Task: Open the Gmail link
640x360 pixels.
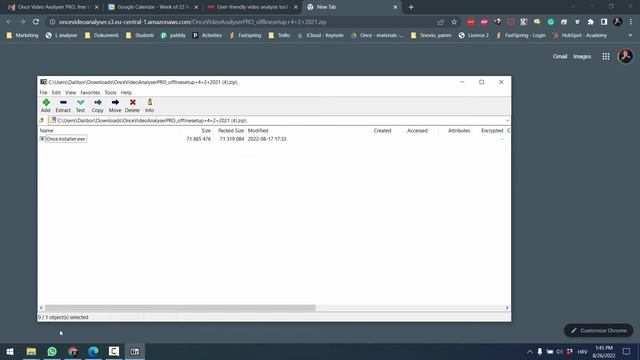Action: click(x=560, y=56)
